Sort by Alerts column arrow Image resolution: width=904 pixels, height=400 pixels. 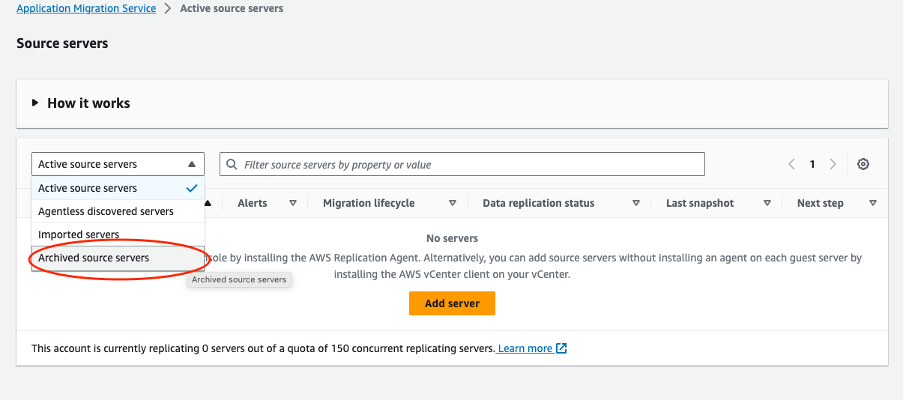(x=293, y=203)
